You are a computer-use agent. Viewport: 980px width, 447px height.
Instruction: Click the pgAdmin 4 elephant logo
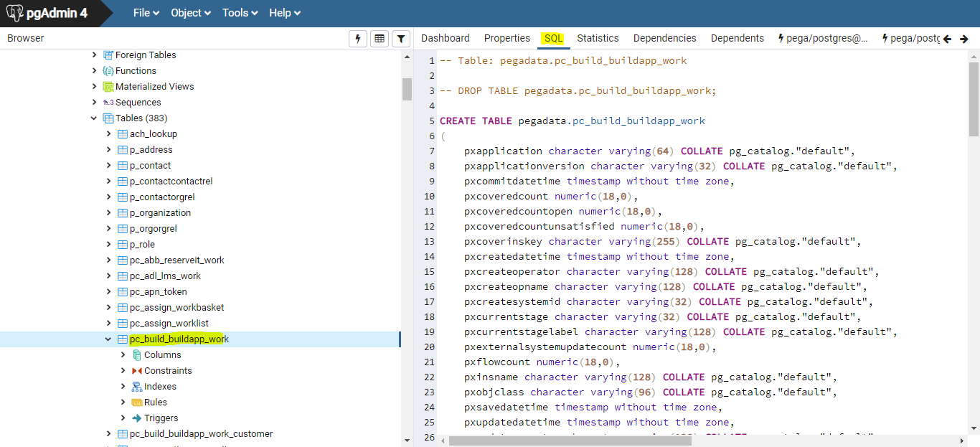(14, 12)
